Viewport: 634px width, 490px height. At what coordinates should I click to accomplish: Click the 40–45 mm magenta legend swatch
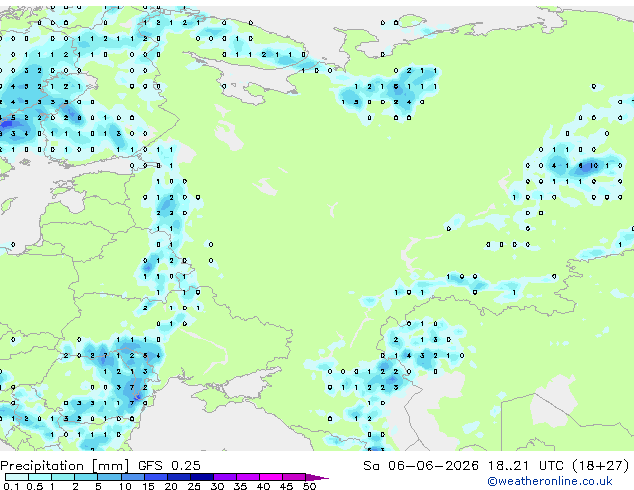coord(270,477)
